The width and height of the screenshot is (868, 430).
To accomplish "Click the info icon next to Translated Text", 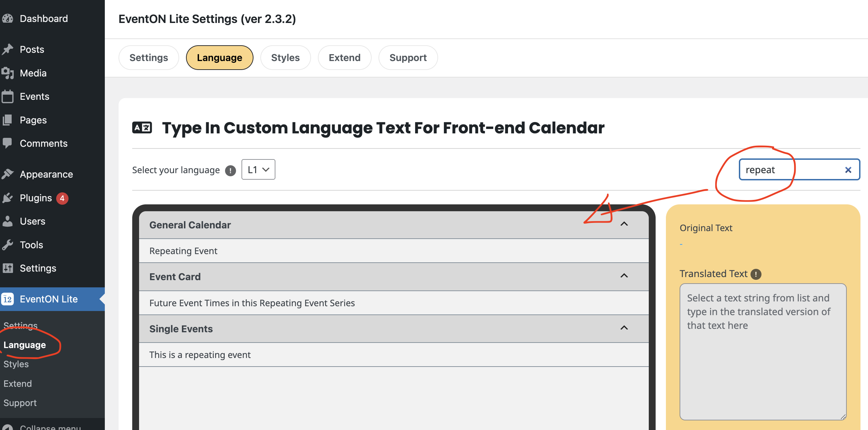I will (756, 274).
